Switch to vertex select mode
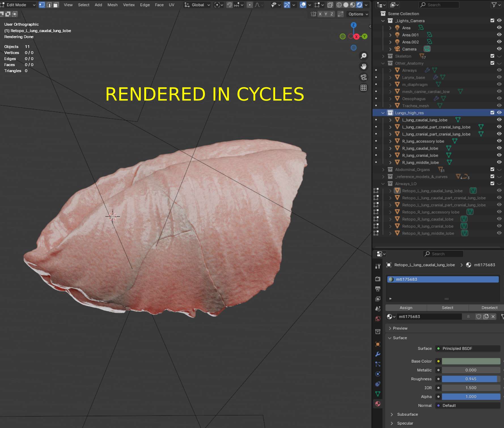504x428 pixels. tap(42, 5)
